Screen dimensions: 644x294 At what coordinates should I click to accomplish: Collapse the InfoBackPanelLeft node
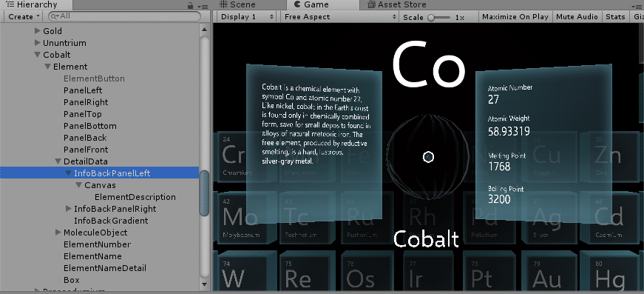(x=68, y=173)
